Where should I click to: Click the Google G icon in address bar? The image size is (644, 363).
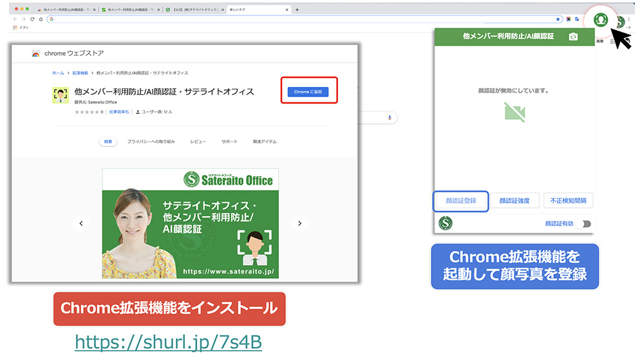[x=52, y=19]
